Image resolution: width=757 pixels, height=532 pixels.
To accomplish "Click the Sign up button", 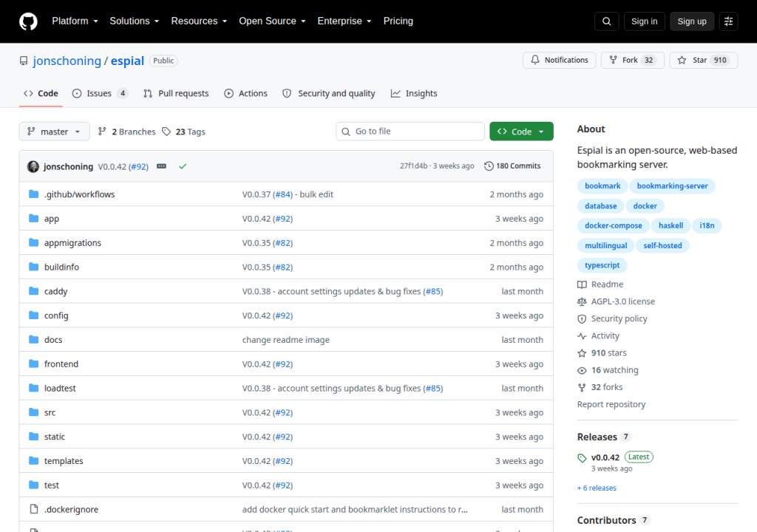I will (x=692, y=21).
